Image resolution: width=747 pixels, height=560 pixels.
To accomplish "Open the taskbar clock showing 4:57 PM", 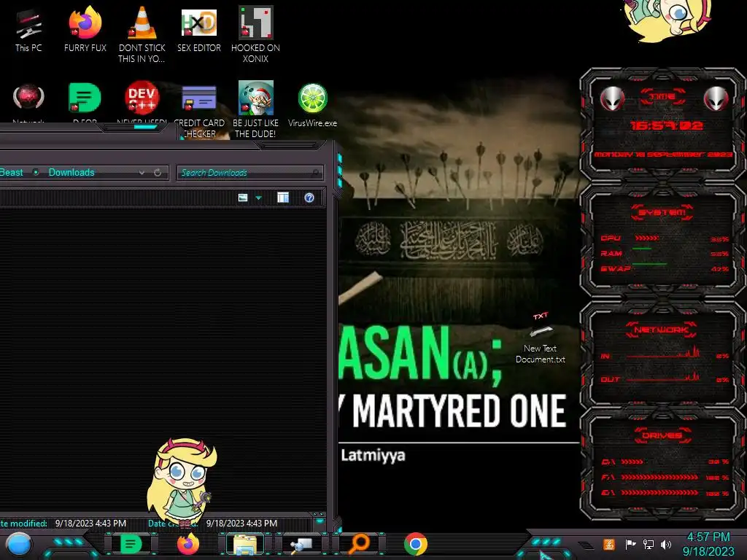I will pos(708,544).
